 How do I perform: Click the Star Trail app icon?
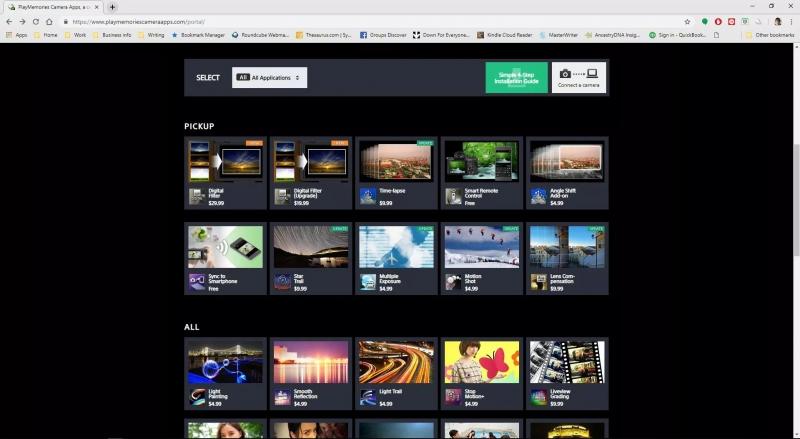pos(282,282)
